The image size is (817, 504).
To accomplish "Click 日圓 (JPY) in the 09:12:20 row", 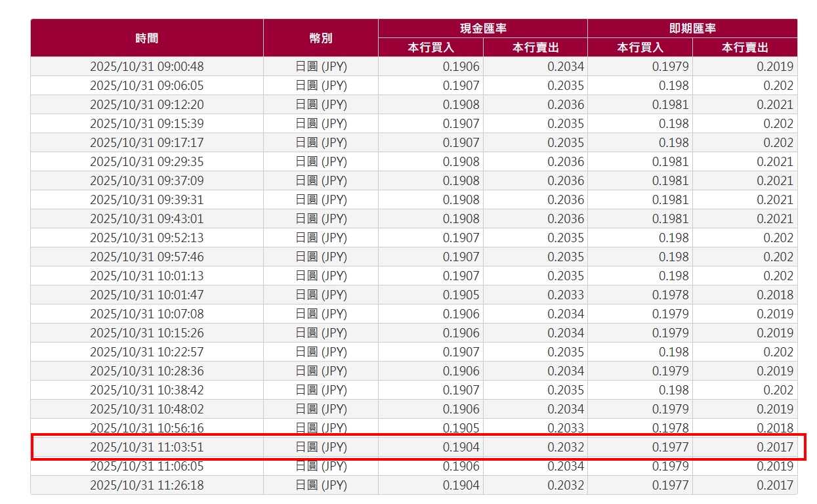I will point(321,104).
